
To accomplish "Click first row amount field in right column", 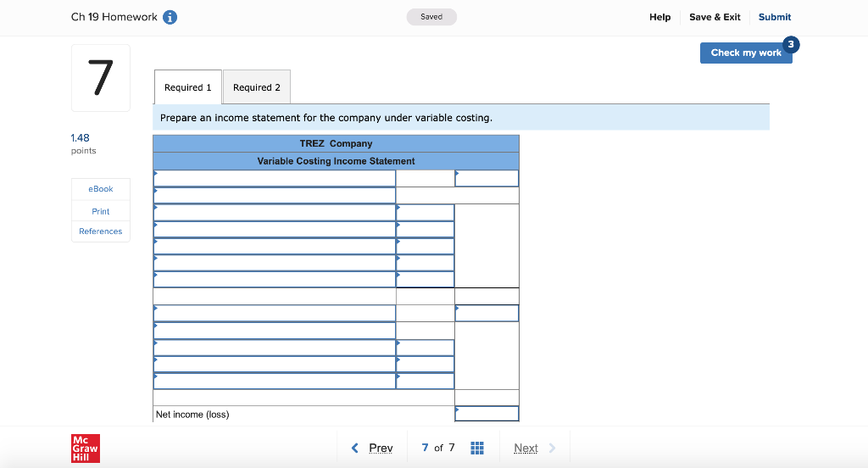I will [x=487, y=178].
